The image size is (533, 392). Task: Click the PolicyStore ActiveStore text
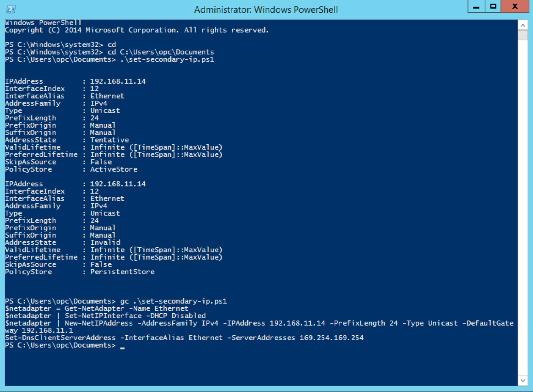pos(114,169)
